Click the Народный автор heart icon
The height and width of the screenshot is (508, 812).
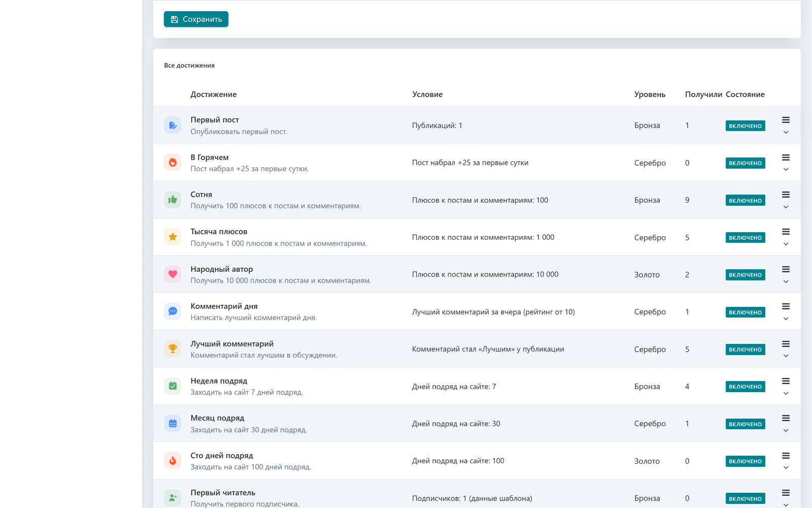point(173,274)
